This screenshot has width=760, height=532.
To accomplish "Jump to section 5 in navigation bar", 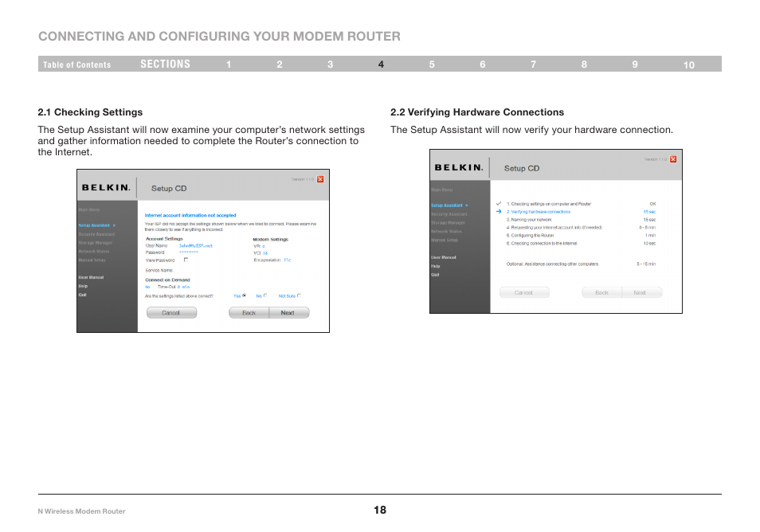I will click(432, 65).
